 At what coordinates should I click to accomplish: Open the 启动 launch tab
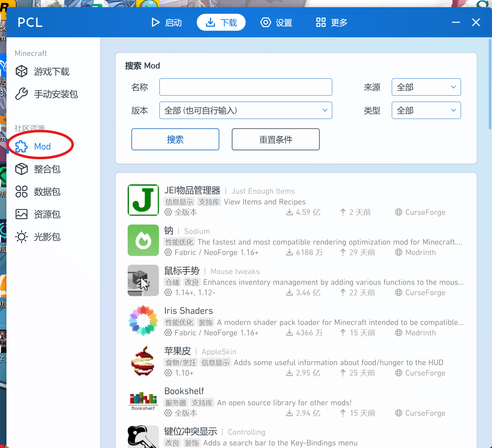[x=166, y=23]
